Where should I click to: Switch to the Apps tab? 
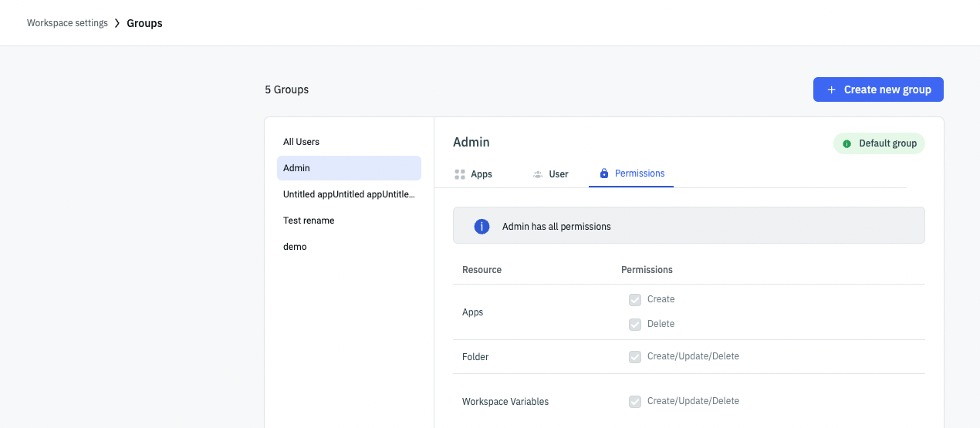pos(481,174)
